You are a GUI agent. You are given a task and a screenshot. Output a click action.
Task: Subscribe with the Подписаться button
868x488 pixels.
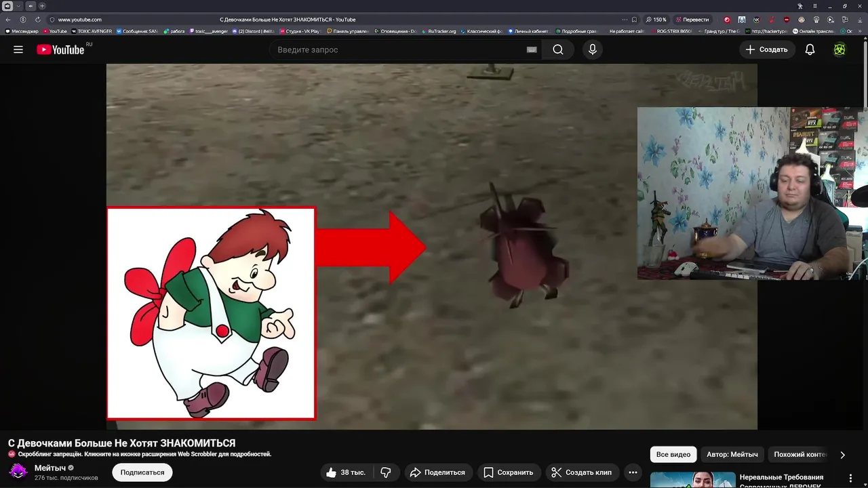(x=142, y=472)
